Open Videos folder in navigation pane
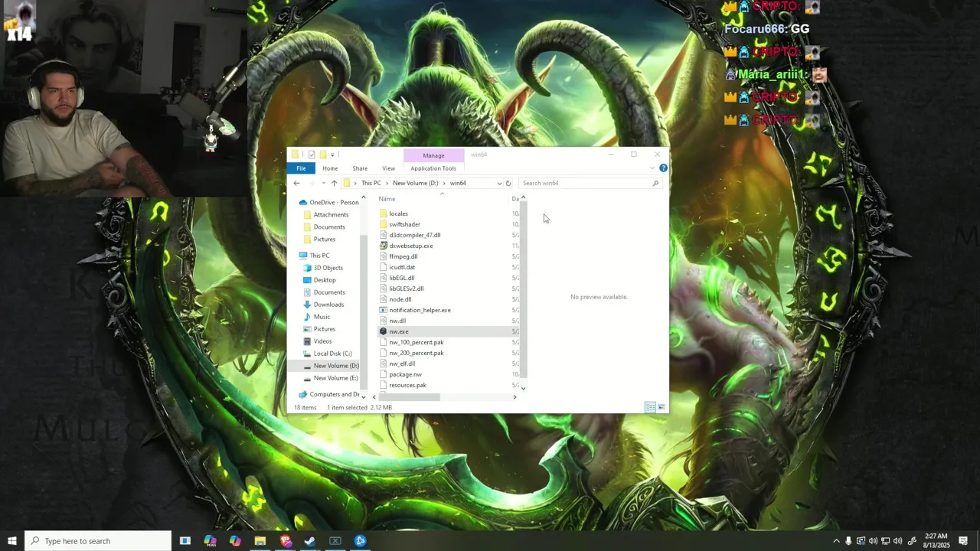The height and width of the screenshot is (551, 980). click(x=318, y=341)
